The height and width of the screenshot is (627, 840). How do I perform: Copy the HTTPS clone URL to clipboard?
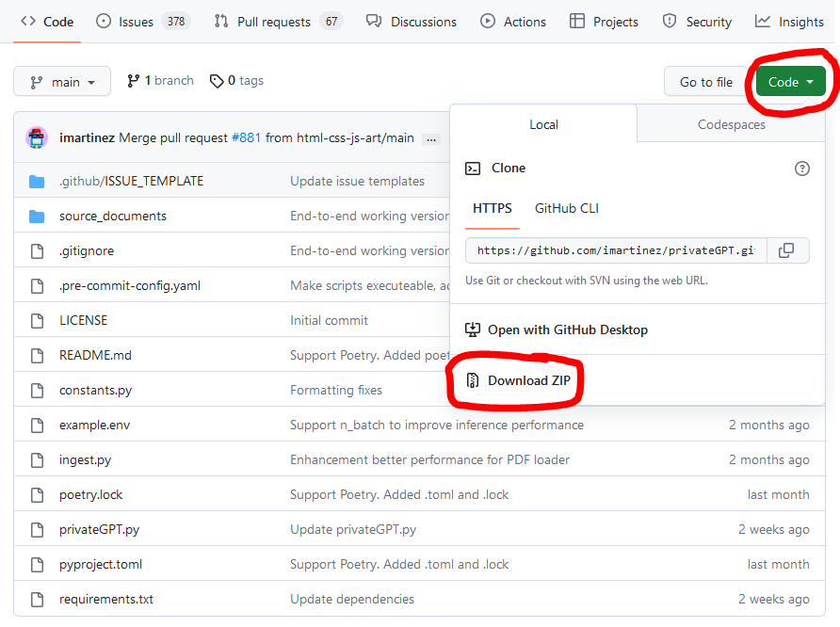[786, 250]
